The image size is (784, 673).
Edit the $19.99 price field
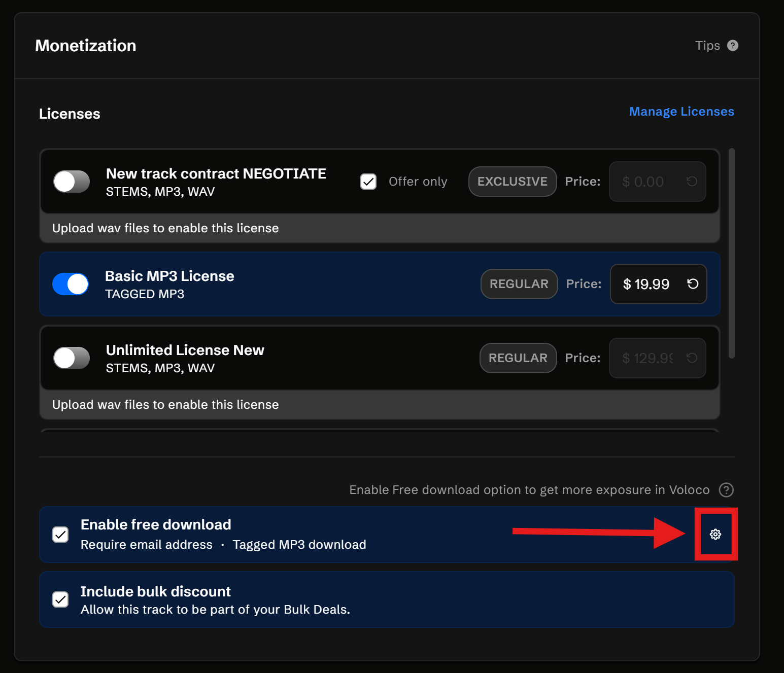646,284
